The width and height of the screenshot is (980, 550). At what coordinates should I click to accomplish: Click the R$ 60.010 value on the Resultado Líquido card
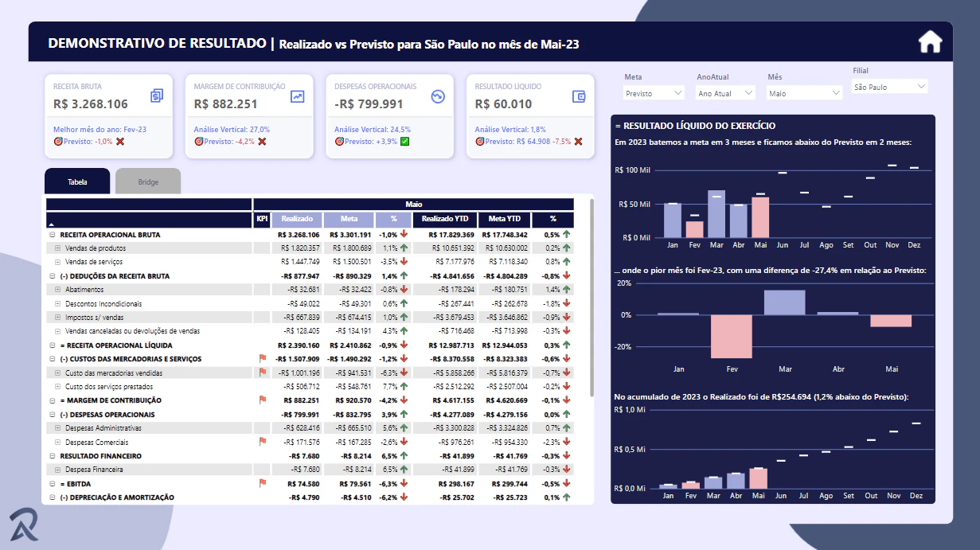504,103
